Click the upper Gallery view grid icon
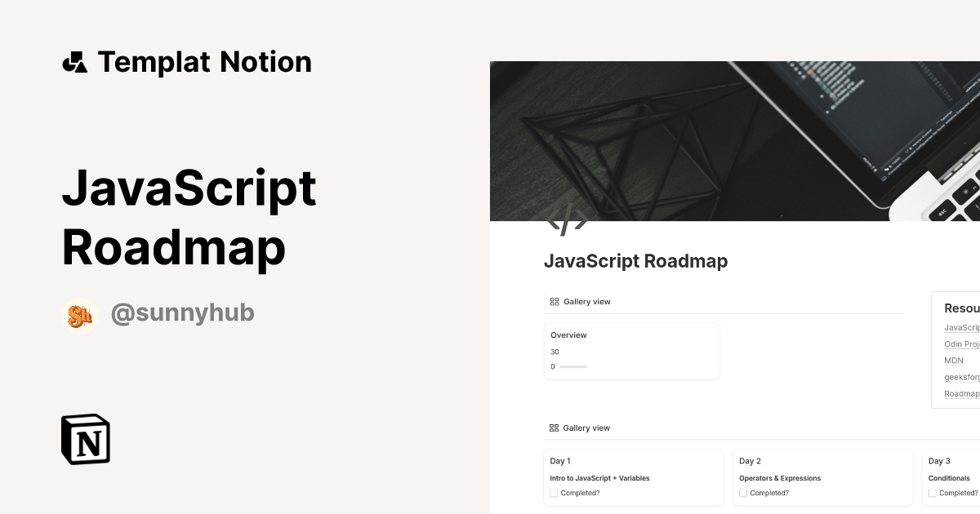 tap(554, 301)
